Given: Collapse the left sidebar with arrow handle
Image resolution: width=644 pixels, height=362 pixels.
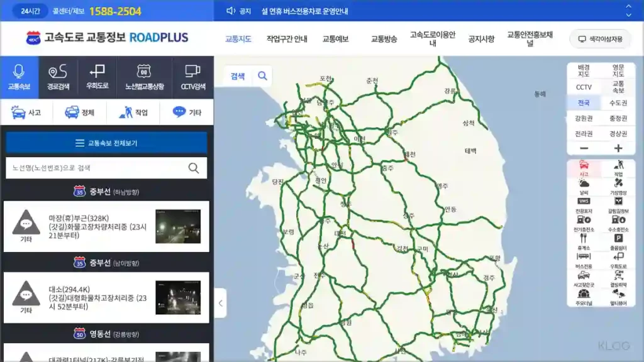Looking at the screenshot, I should tap(220, 304).
